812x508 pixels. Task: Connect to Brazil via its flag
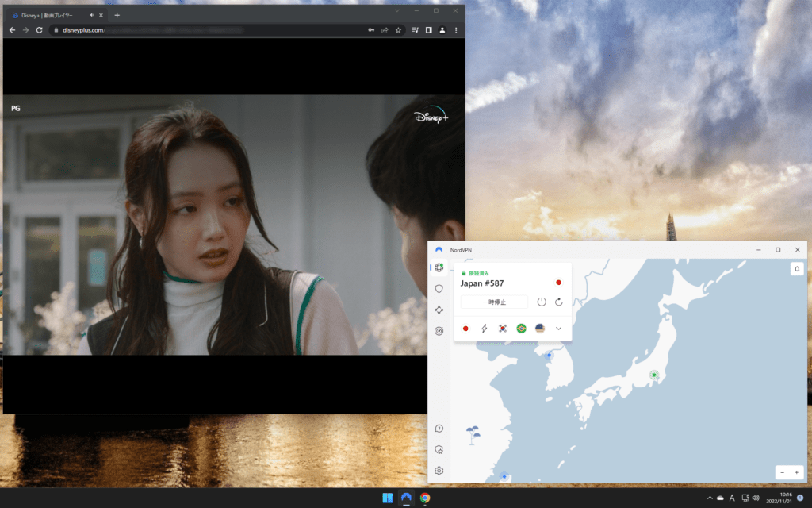[x=522, y=329]
